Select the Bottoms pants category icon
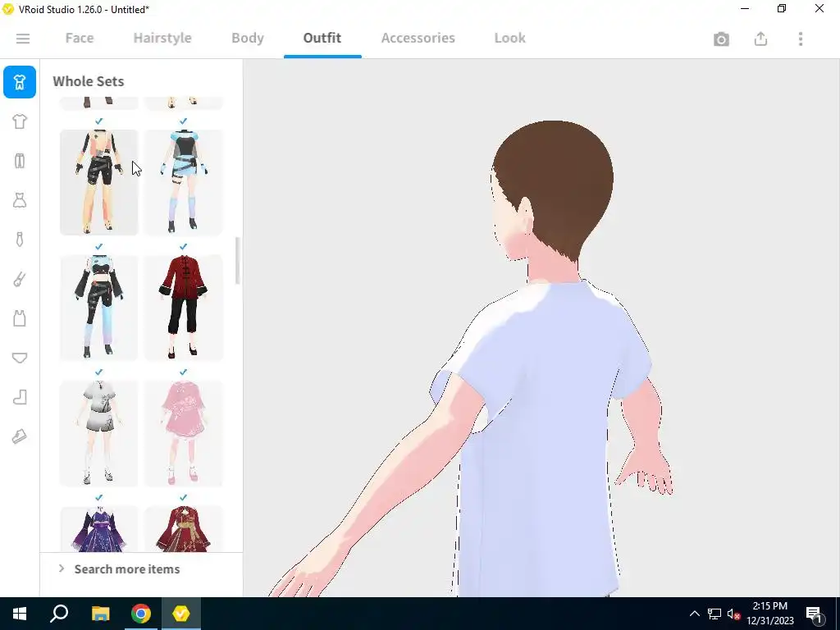 pyautogui.click(x=20, y=161)
